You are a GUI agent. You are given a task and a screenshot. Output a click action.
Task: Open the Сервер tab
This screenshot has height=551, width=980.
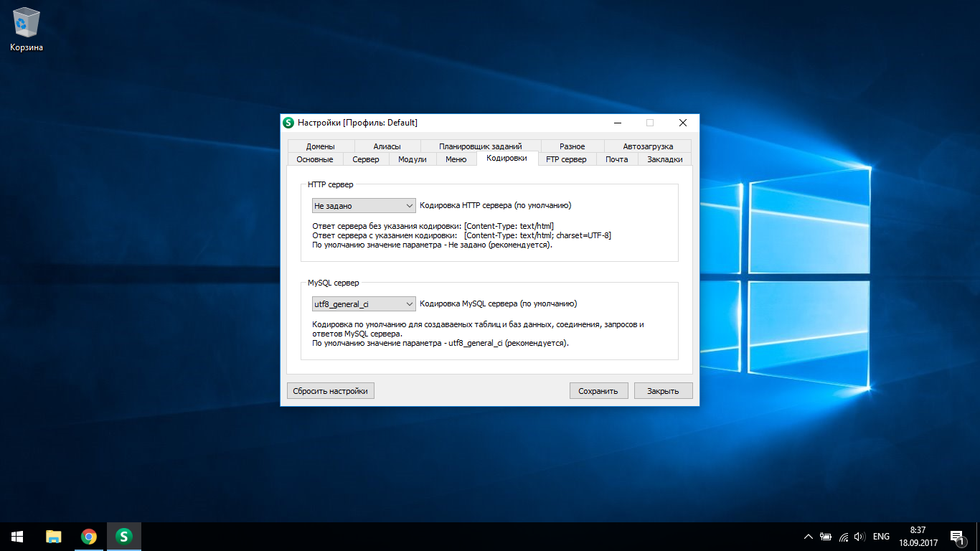(x=366, y=159)
